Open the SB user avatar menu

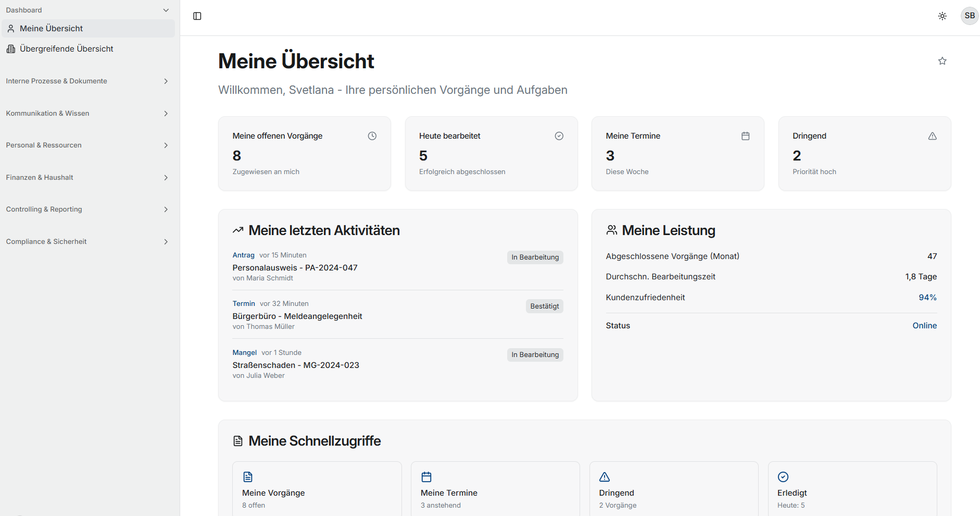point(970,16)
